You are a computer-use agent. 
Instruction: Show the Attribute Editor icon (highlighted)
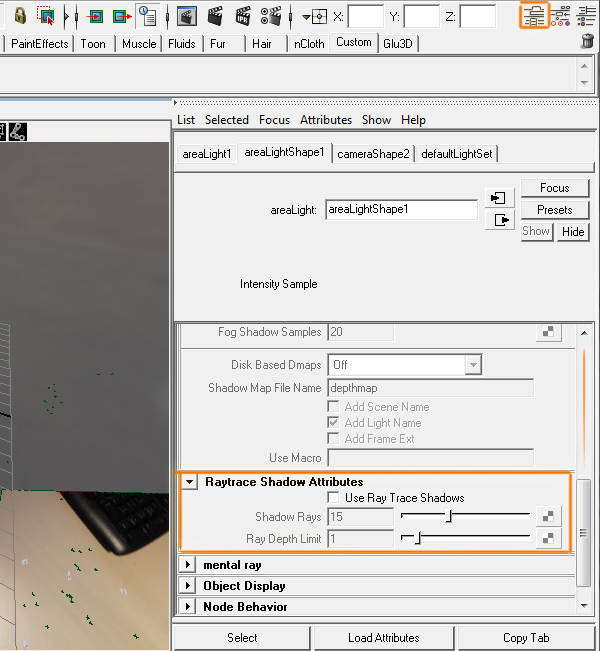point(534,15)
